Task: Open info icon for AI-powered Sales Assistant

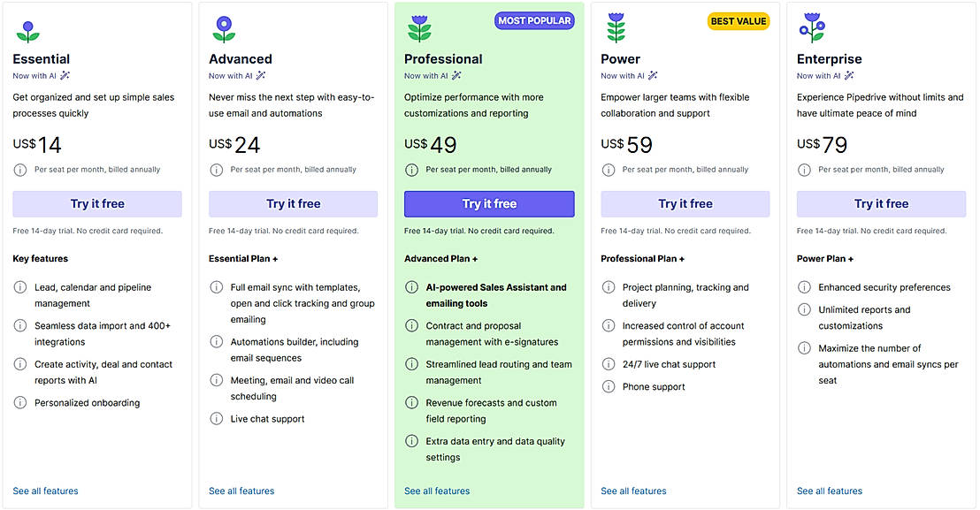Action: (411, 287)
